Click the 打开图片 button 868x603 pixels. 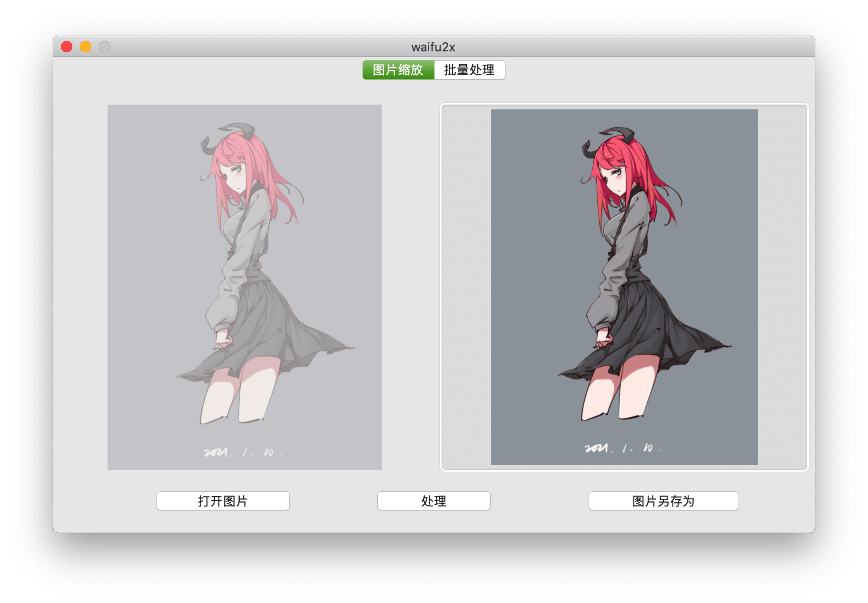pos(223,501)
